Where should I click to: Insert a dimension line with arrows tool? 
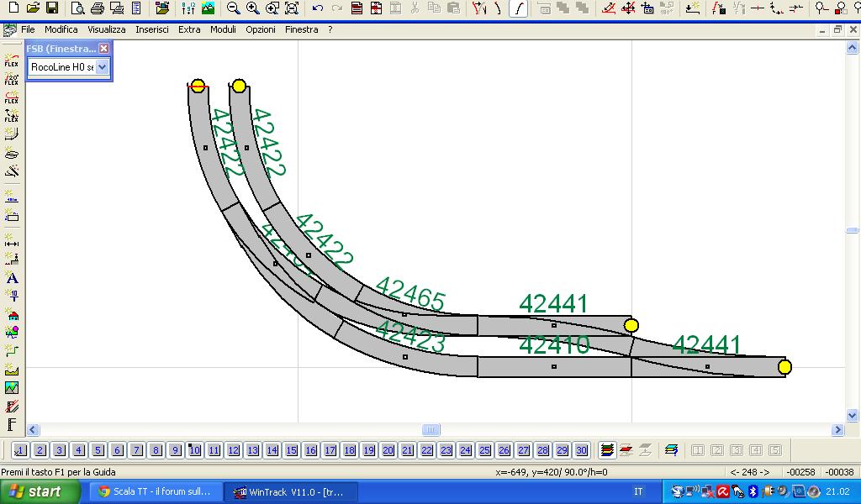pyautogui.click(x=12, y=241)
